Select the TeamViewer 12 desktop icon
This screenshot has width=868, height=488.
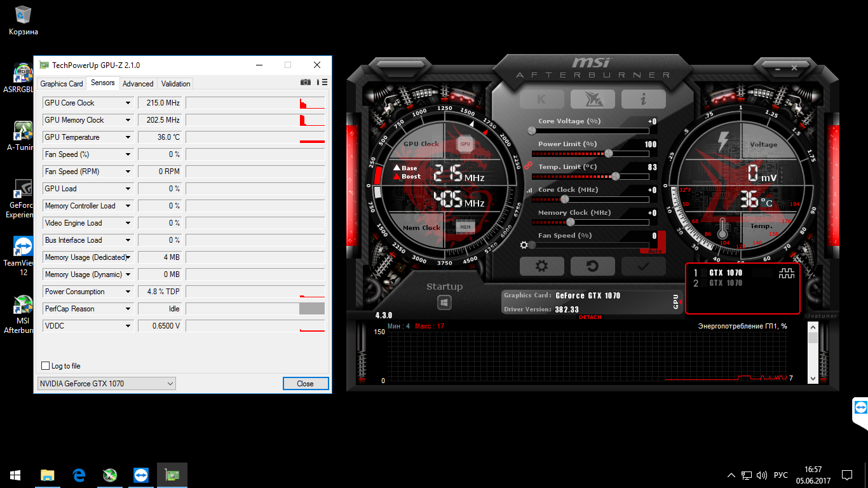[20, 256]
